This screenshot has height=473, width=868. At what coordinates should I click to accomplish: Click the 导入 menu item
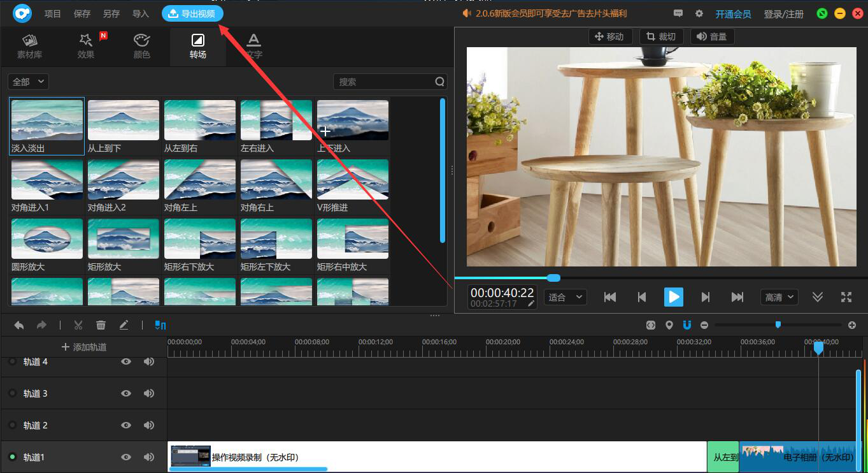[140, 13]
